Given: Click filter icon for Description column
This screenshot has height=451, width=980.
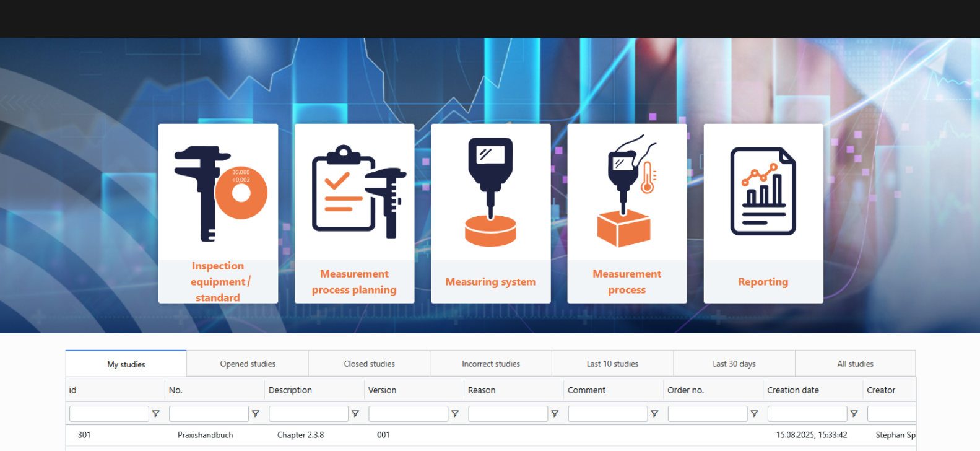Looking at the screenshot, I should pyautogui.click(x=355, y=414).
